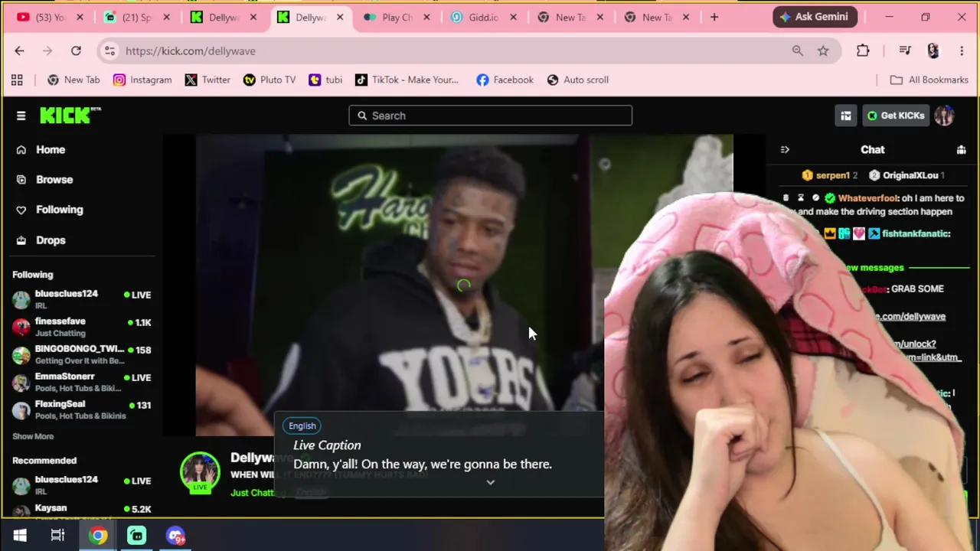The width and height of the screenshot is (980, 551).
Task: Open the media controls icon in the toolbar
Action: click(x=905, y=51)
